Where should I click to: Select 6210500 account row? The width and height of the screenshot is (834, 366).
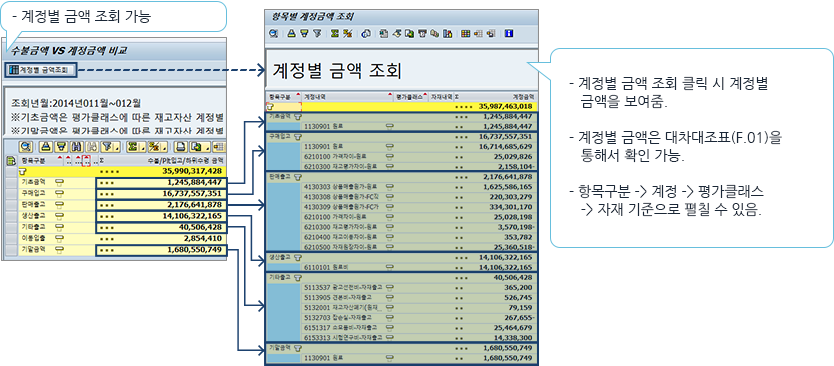(x=419, y=247)
